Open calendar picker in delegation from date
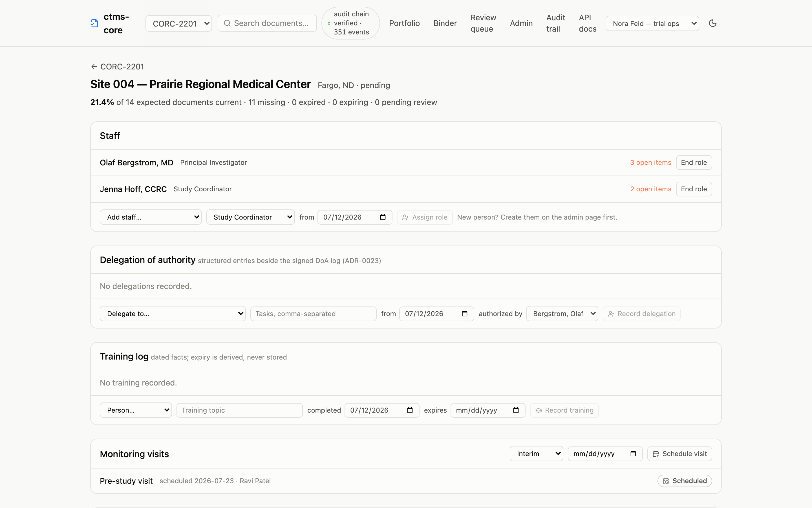This screenshot has width=812, height=508. click(x=465, y=314)
